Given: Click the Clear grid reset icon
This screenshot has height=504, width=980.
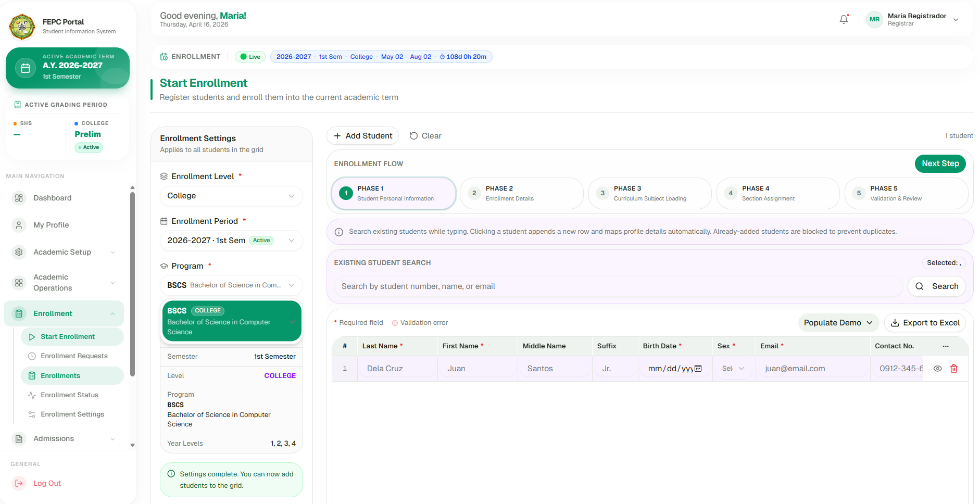Looking at the screenshot, I should pyautogui.click(x=413, y=136).
